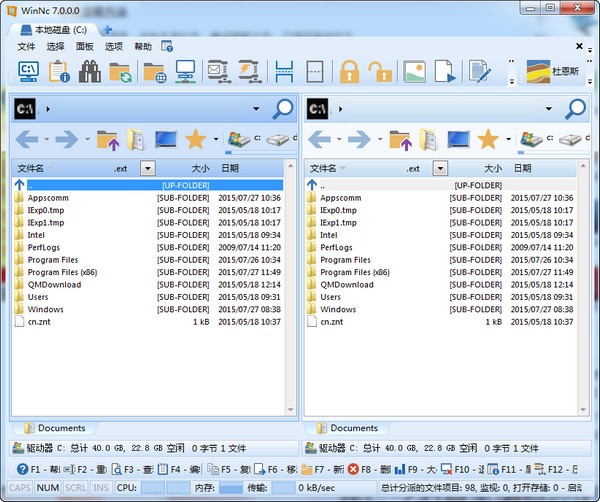
Task: Open the 帮助 menu
Action: pos(143,46)
